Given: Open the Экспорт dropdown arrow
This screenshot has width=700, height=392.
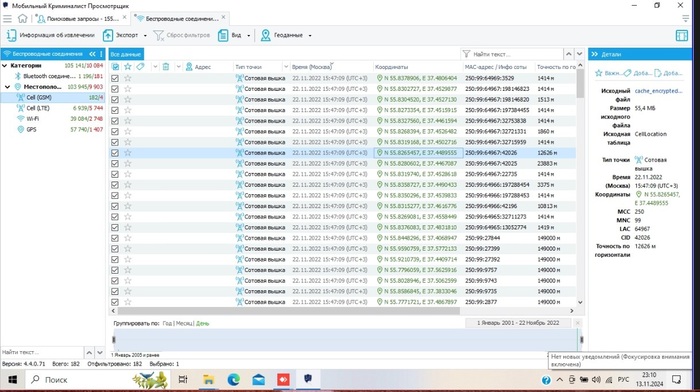Looking at the screenshot, I should [145, 35].
